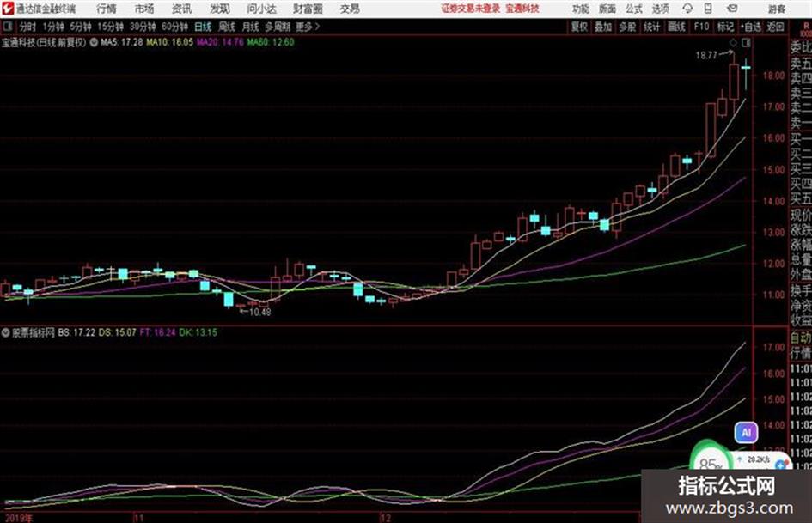This screenshot has height=523, width=812.
Task: Switch to the 分时 period tab
Action: point(28,27)
